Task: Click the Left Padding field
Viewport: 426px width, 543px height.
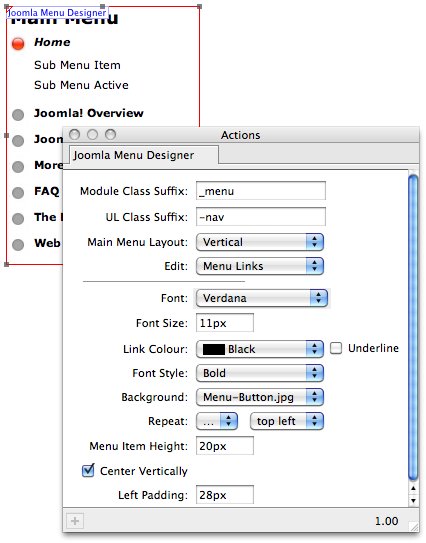Action: click(x=225, y=495)
